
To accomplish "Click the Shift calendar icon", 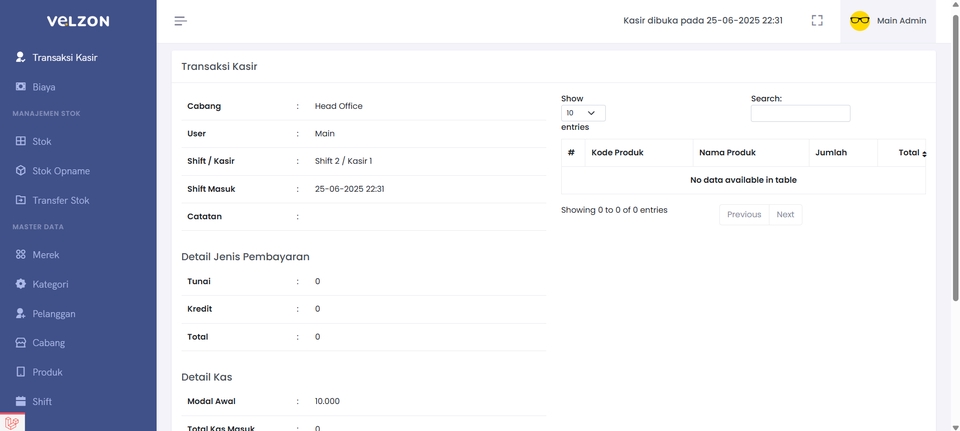I will point(21,402).
